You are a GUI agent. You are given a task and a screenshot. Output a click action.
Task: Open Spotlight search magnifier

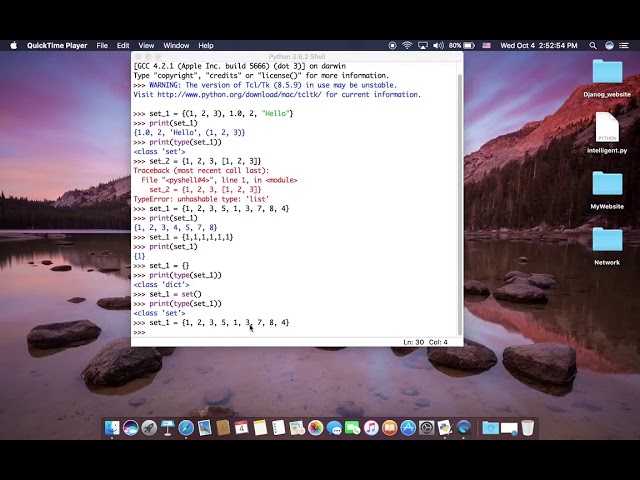(x=593, y=45)
